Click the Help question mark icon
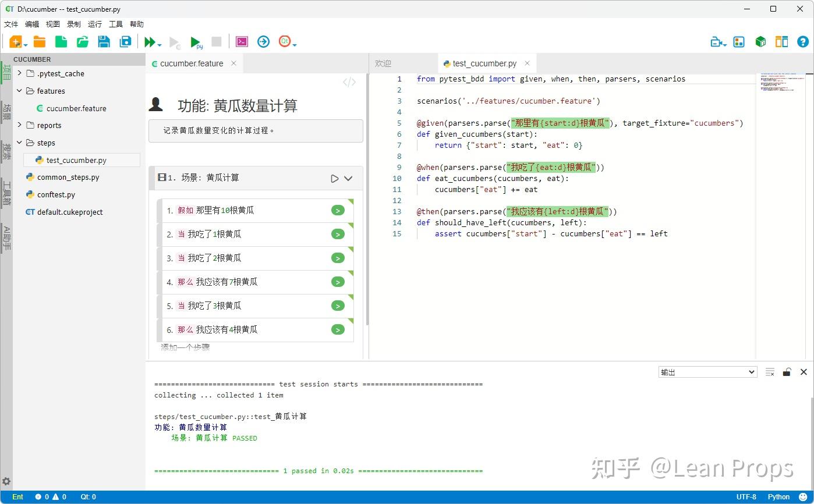 [x=804, y=41]
